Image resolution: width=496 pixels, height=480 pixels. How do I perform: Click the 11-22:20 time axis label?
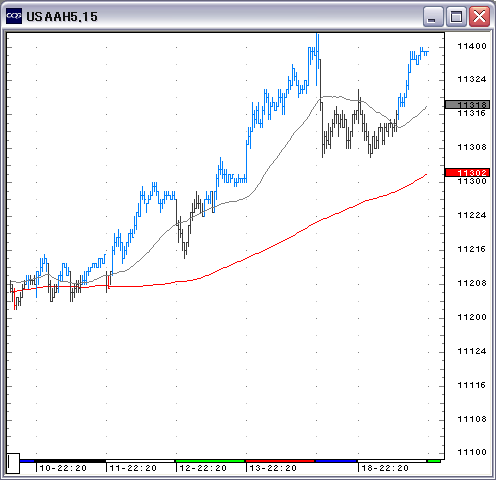[x=133, y=468]
